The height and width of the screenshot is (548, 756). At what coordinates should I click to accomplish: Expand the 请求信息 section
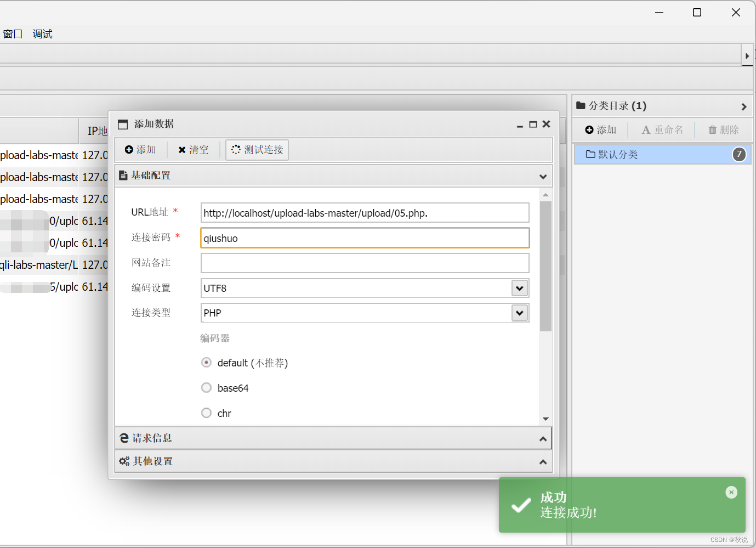tap(543, 439)
